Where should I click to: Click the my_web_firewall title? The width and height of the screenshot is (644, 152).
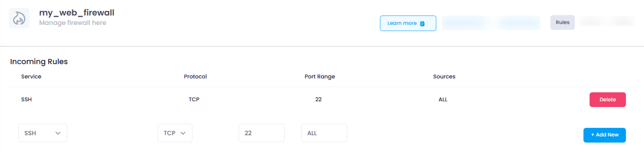[x=77, y=13]
